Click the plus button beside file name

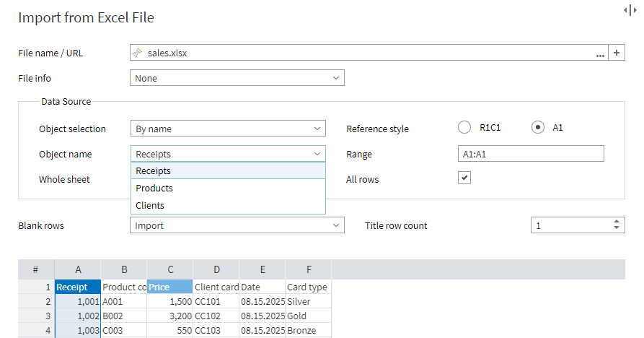point(617,53)
